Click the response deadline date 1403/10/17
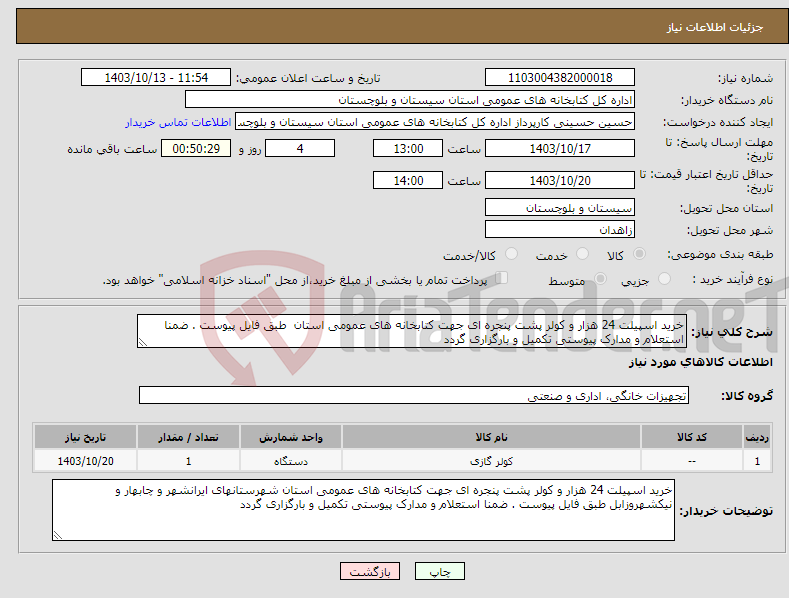Viewport: 789px width, 598px height. coord(560,148)
